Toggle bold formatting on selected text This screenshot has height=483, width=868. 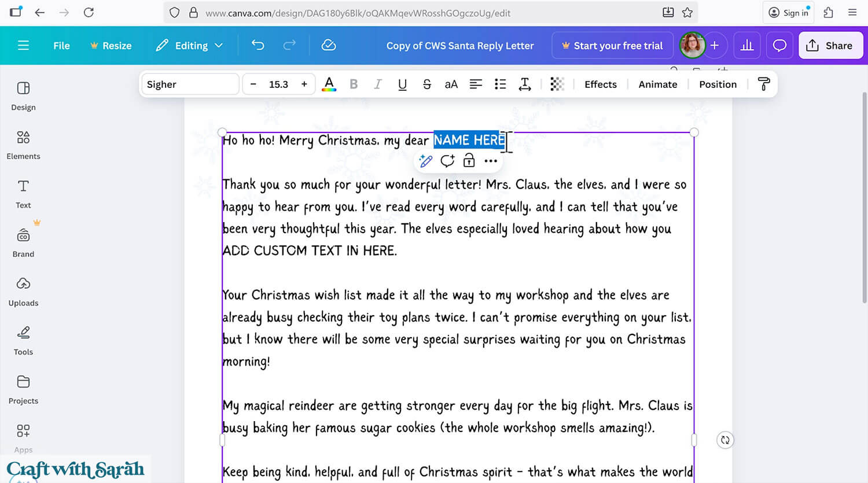[354, 84]
